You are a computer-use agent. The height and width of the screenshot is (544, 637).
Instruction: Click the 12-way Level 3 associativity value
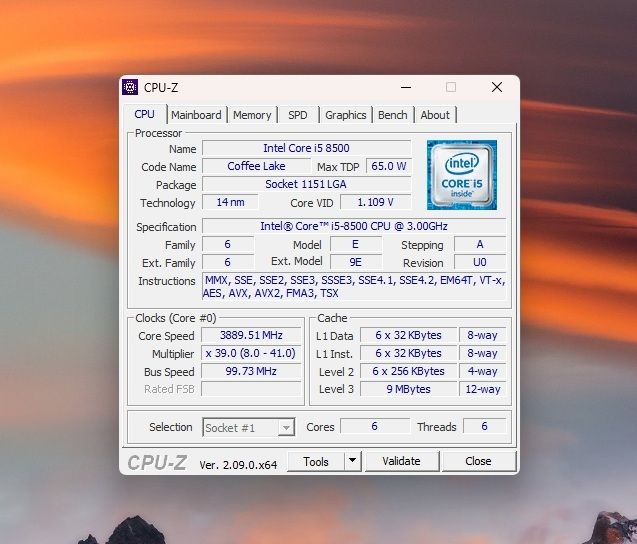click(x=483, y=389)
